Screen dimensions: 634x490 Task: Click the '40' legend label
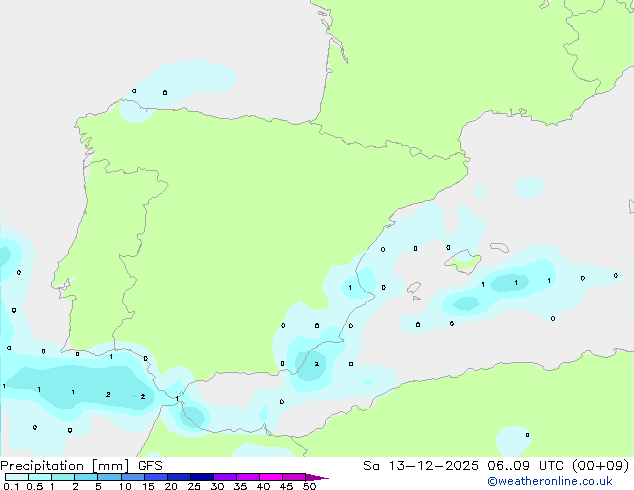point(263,486)
